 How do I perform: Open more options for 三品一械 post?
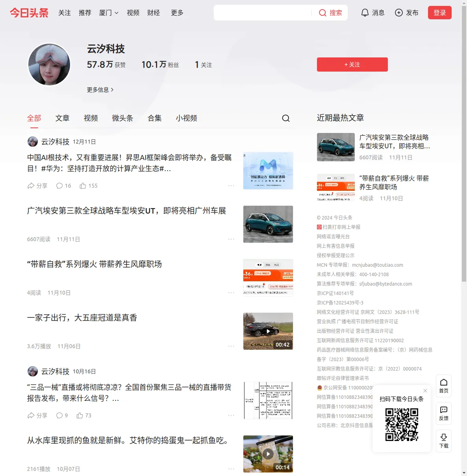pos(231,415)
